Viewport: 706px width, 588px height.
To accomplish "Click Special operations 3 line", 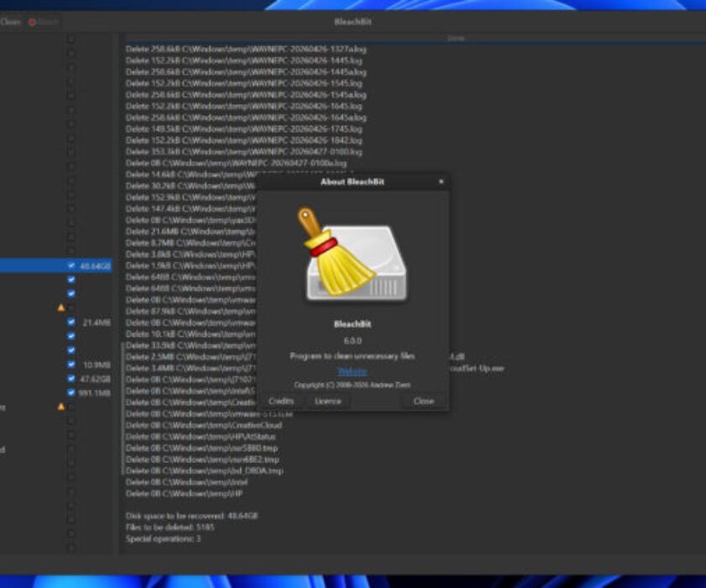I will pyautogui.click(x=163, y=538).
